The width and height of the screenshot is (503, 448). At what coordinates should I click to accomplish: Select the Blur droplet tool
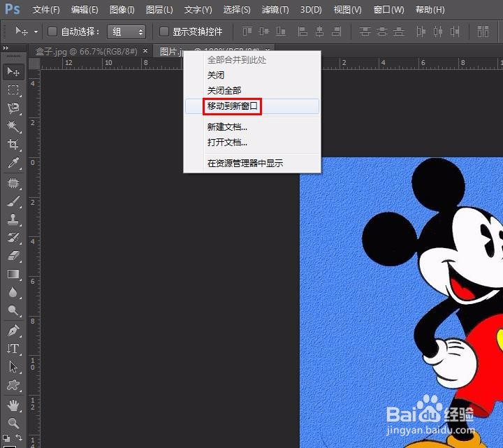pos(13,292)
